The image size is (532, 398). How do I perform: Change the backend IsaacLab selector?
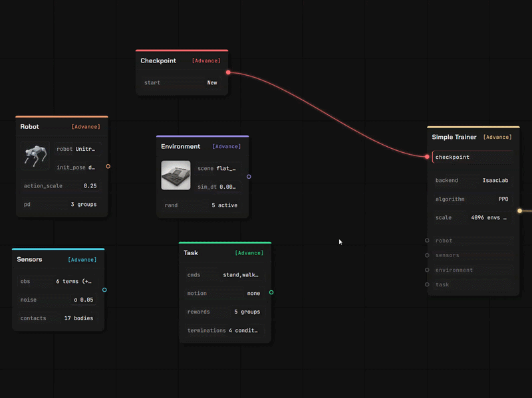coord(472,180)
